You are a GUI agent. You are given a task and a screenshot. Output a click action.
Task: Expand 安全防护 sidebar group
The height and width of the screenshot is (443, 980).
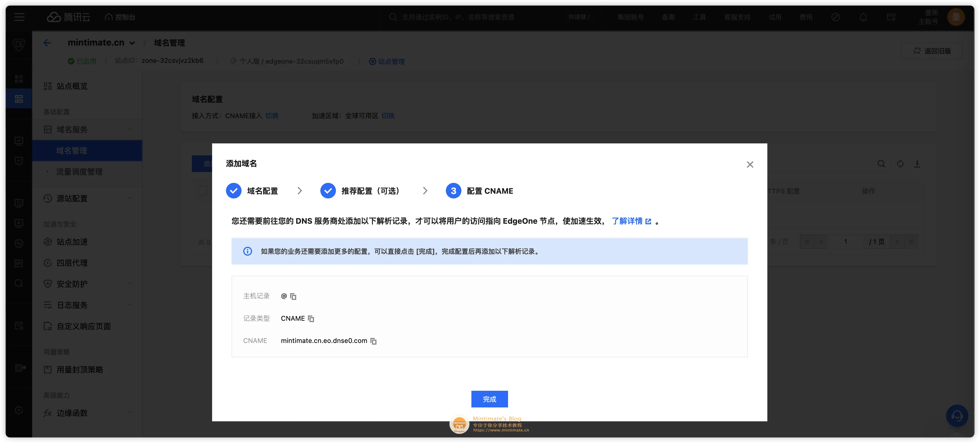[x=87, y=284]
